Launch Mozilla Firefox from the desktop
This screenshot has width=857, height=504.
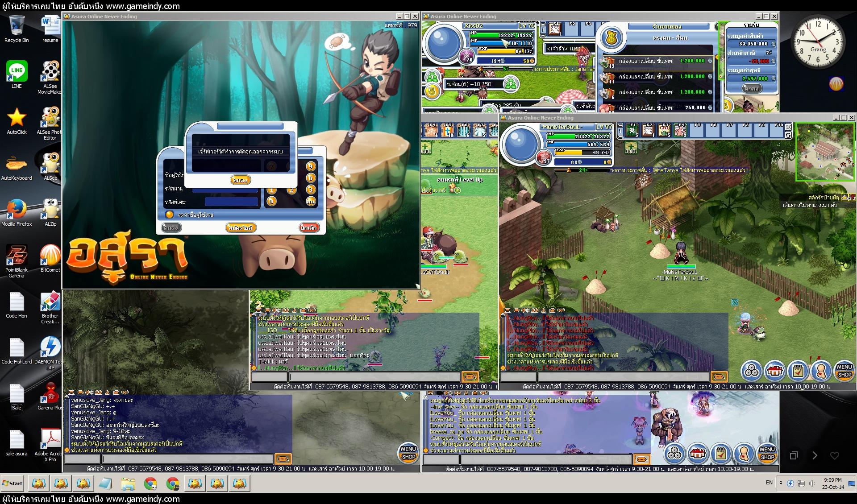tap(17, 213)
